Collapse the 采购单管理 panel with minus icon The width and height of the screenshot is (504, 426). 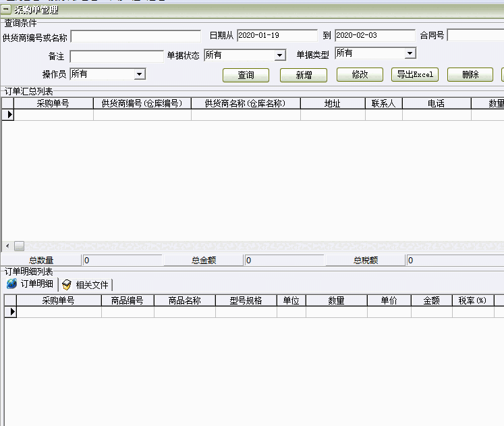click(6, 9)
